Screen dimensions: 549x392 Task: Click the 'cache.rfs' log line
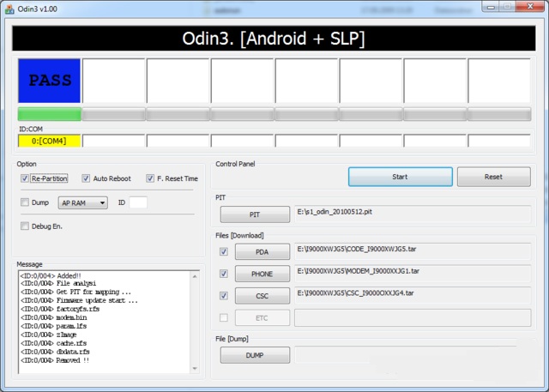click(x=53, y=343)
